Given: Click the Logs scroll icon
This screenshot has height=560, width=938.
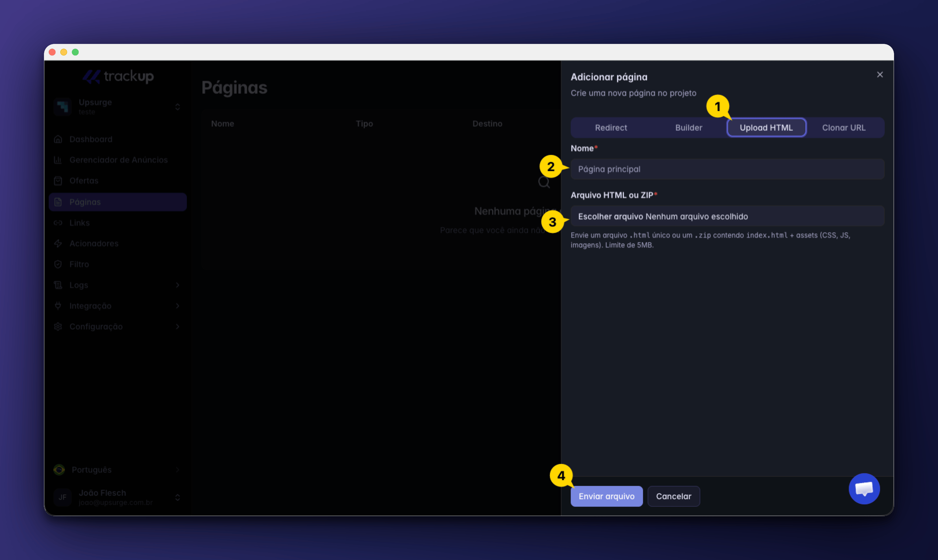Looking at the screenshot, I should [58, 285].
